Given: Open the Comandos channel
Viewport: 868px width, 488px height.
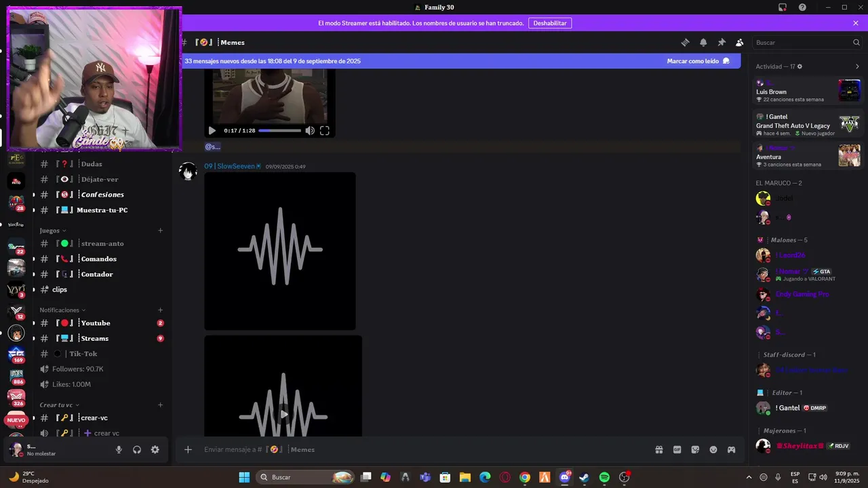Looking at the screenshot, I should (x=98, y=259).
